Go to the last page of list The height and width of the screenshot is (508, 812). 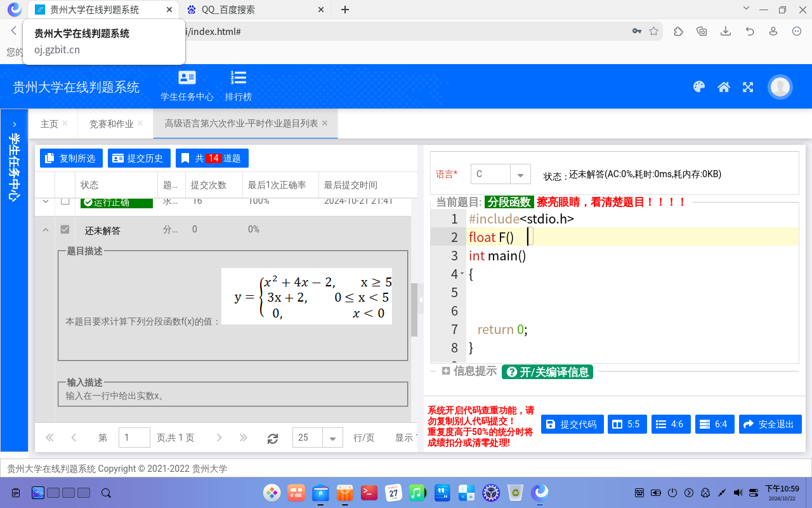coord(243,438)
